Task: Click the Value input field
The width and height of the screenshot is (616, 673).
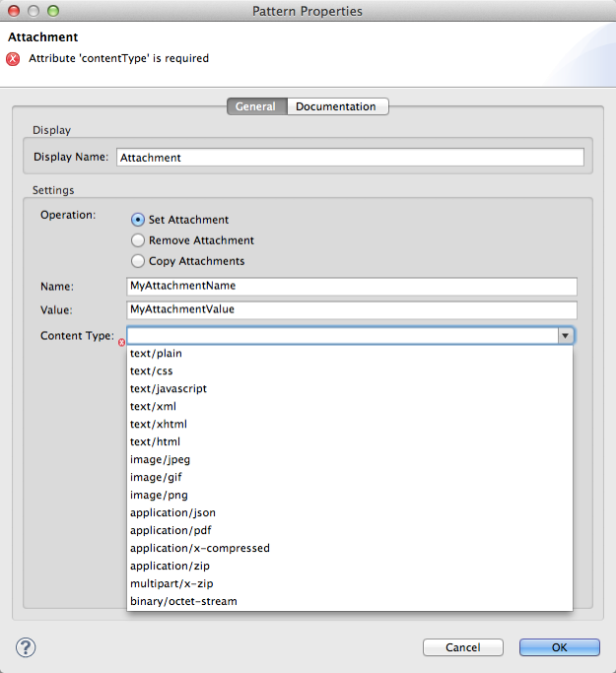Action: tap(352, 309)
